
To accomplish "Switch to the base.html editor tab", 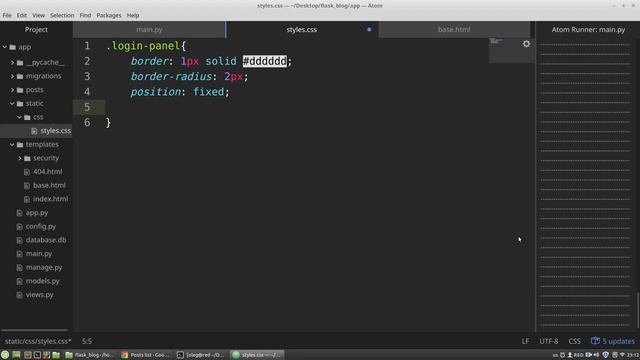I will [454, 29].
